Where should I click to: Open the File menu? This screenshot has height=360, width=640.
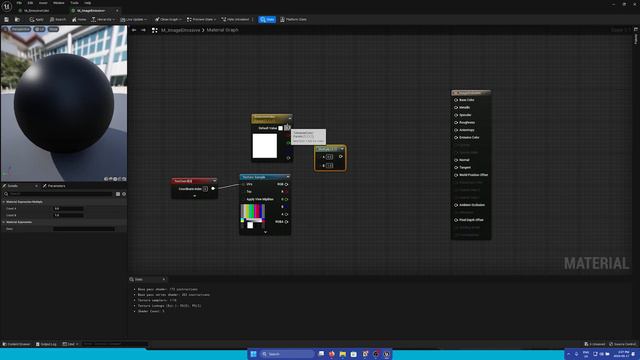(x=19, y=3)
